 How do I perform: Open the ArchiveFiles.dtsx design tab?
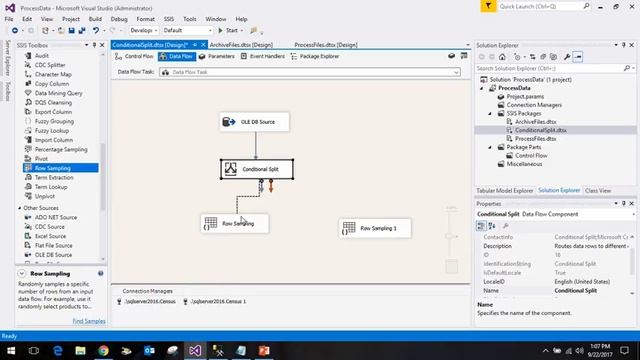(x=241, y=45)
